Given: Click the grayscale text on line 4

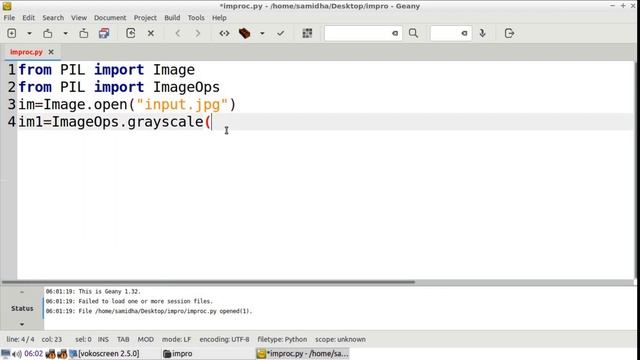Looking at the screenshot, I should click(165, 122).
